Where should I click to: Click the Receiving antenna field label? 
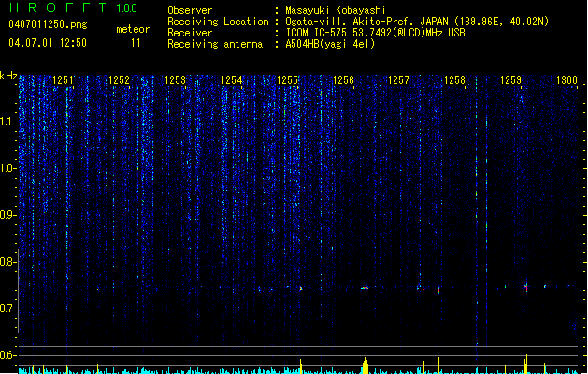tap(215, 44)
